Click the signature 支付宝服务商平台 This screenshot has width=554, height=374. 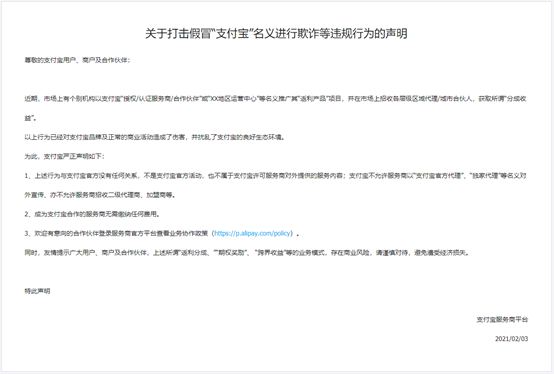(502, 320)
